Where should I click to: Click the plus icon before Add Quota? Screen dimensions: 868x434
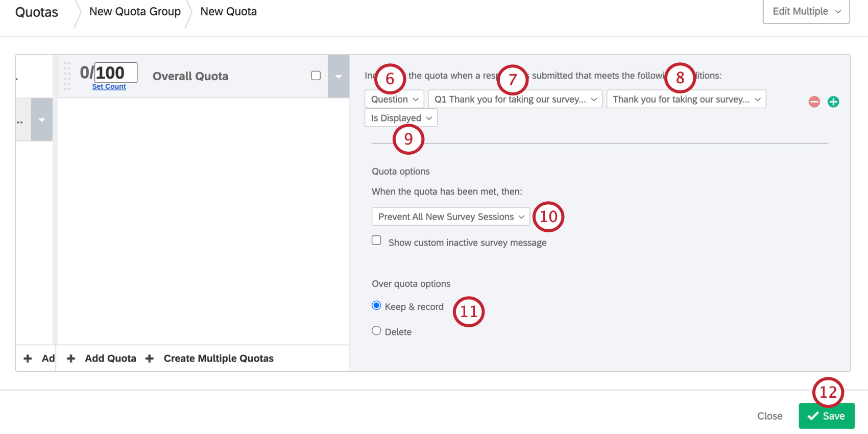(x=71, y=358)
